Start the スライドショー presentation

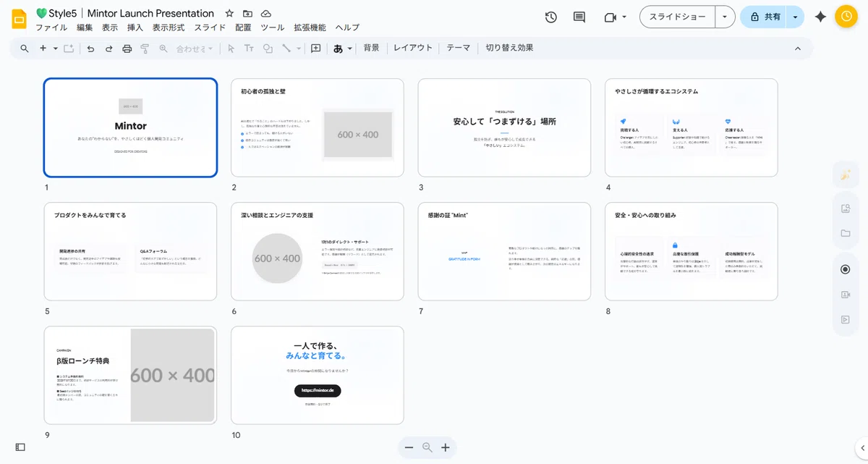pyautogui.click(x=677, y=17)
